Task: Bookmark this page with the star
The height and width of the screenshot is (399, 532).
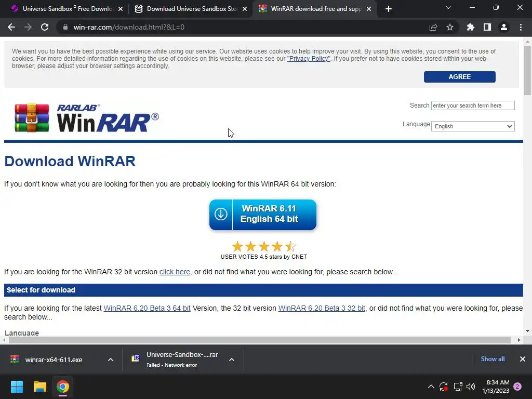Action: tap(450, 27)
